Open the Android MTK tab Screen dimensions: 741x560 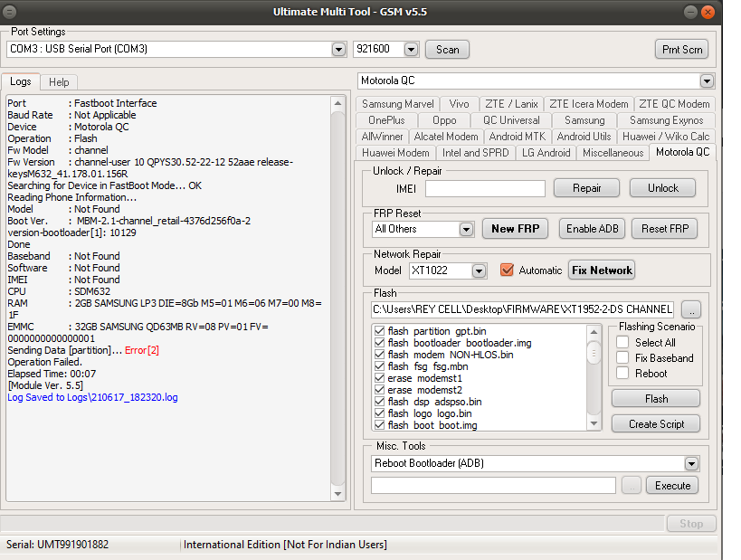click(517, 137)
